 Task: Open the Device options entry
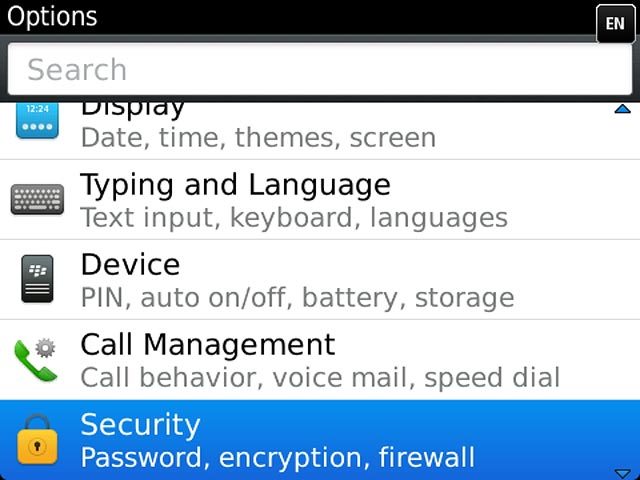tap(320, 280)
